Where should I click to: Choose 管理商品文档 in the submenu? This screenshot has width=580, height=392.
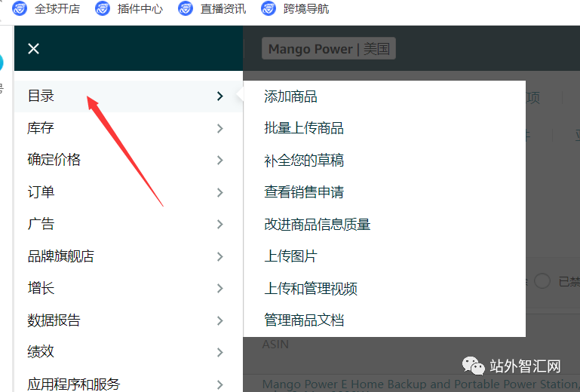[x=304, y=320]
